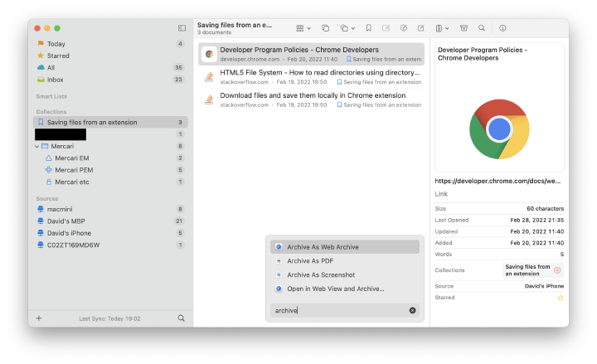Select the C02ZT169MD6W source
This screenshot has height=364, width=597.
(x=110, y=245)
